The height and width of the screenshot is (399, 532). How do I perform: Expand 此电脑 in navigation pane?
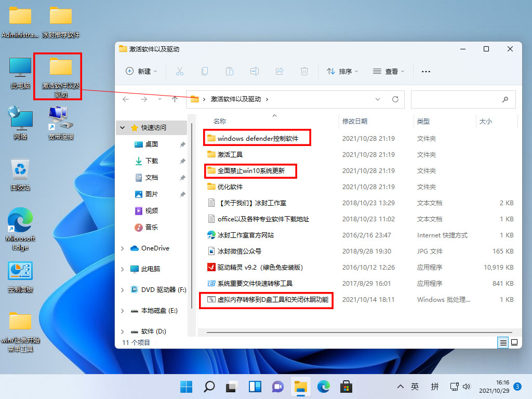tap(123, 269)
